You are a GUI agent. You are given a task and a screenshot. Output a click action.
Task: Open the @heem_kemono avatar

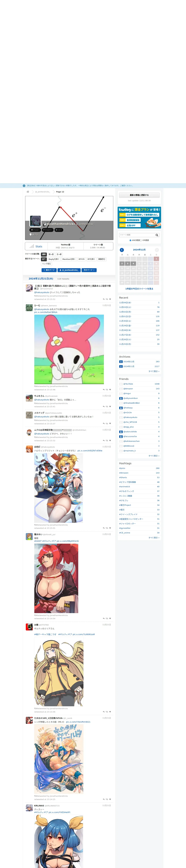tap(29, 308)
